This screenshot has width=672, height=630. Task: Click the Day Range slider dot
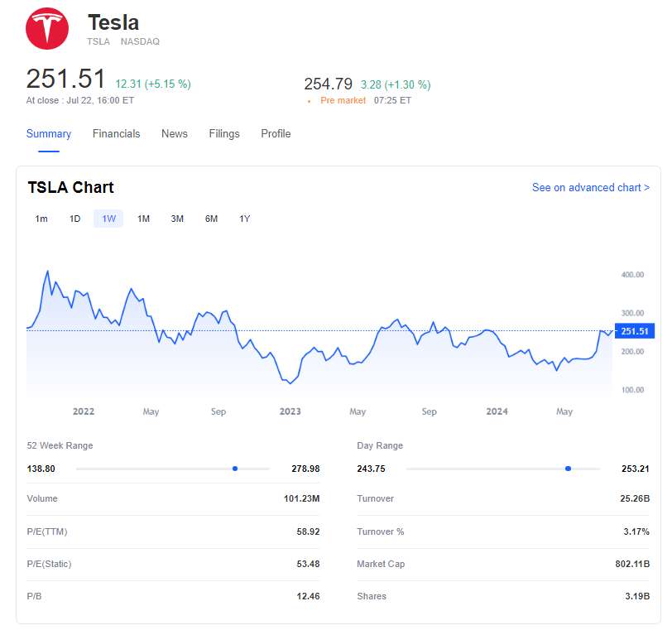[568, 469]
